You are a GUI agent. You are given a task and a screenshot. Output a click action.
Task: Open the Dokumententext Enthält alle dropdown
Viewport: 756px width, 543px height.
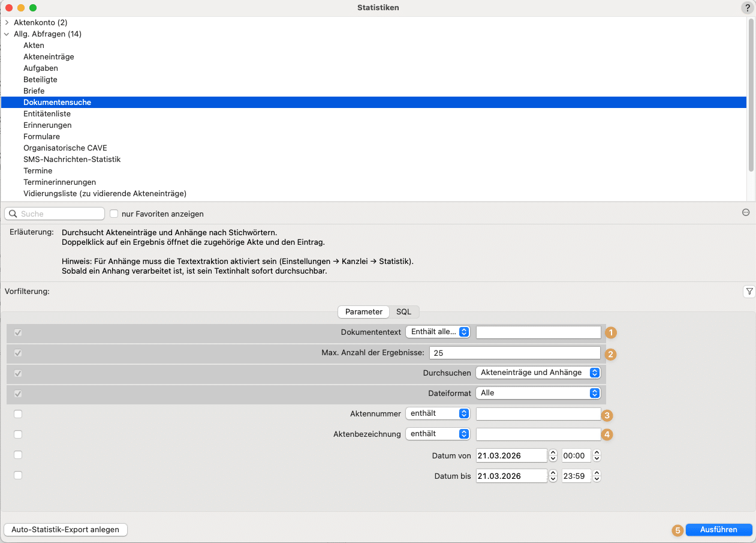(x=438, y=332)
